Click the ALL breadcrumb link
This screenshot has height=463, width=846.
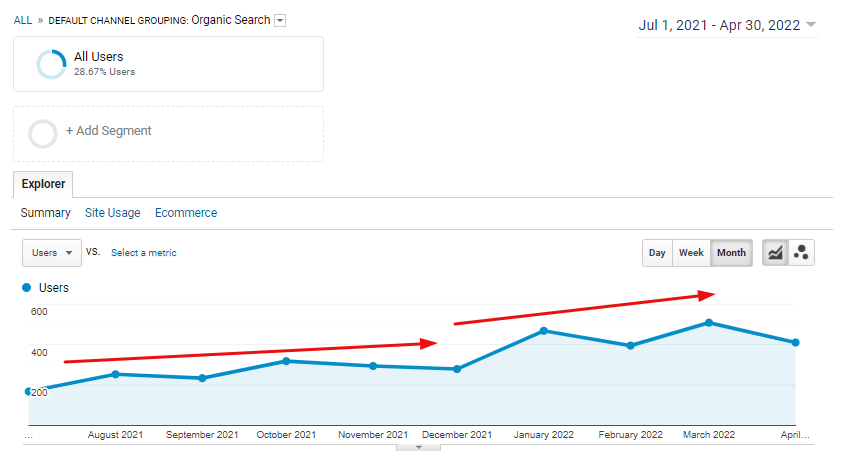tap(23, 20)
